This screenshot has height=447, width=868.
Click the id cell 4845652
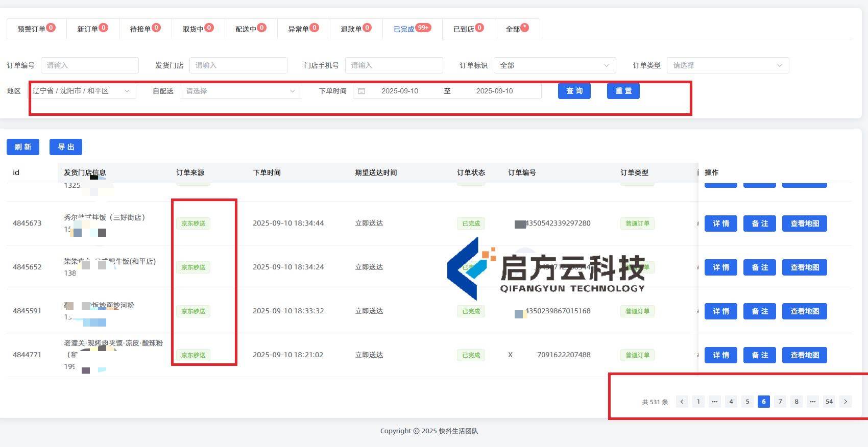click(x=27, y=267)
